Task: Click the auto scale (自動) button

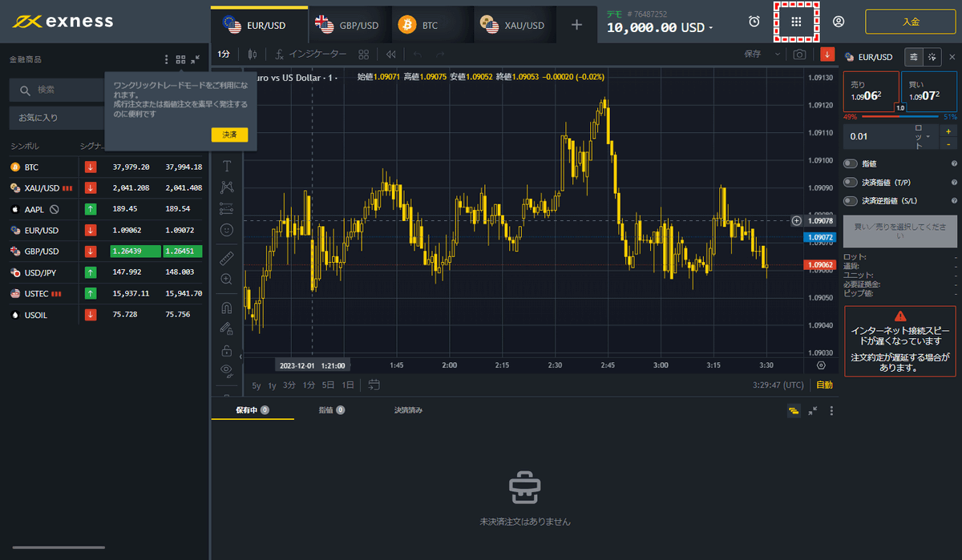Action: [824, 385]
